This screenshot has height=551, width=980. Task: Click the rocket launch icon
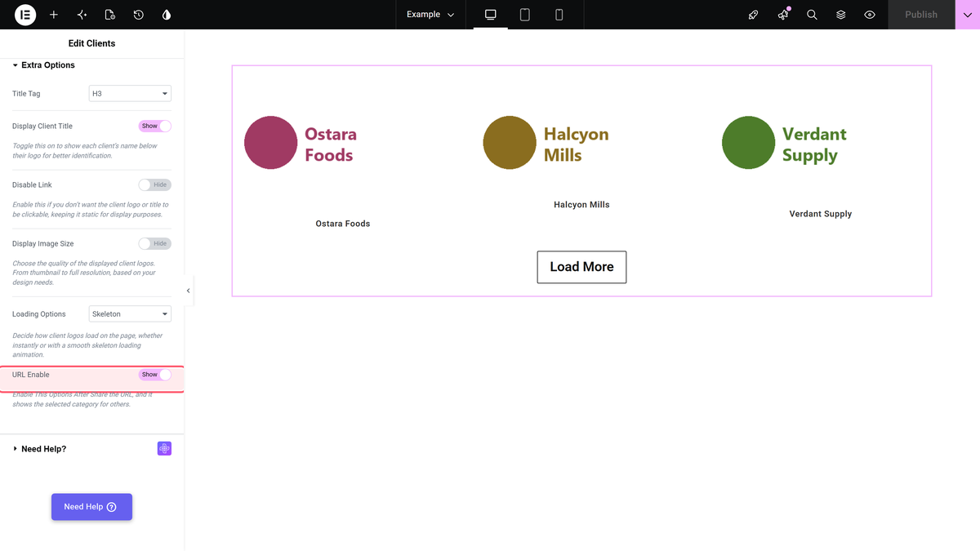point(754,15)
